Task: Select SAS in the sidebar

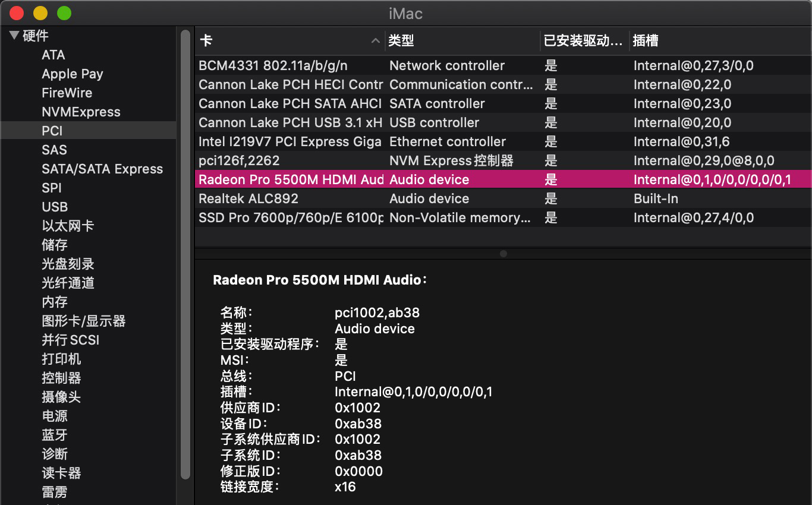Action: pyautogui.click(x=54, y=150)
